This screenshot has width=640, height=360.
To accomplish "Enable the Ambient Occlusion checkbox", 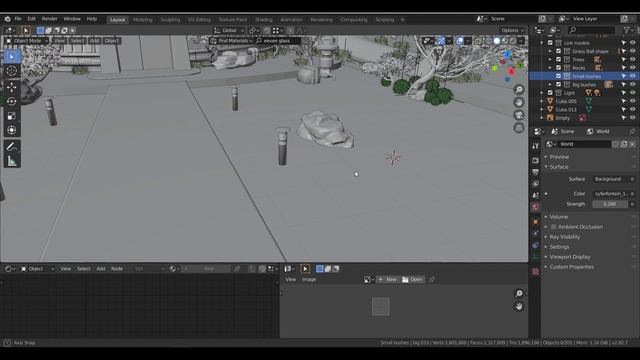I will 553,227.
